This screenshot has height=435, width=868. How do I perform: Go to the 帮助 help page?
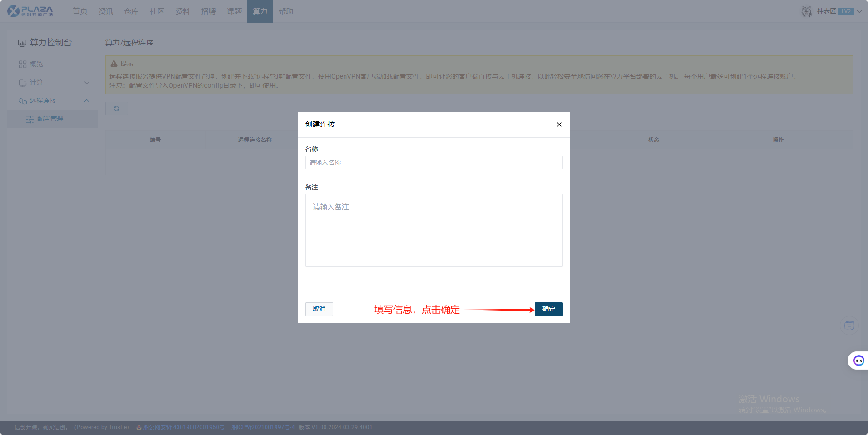(x=286, y=11)
